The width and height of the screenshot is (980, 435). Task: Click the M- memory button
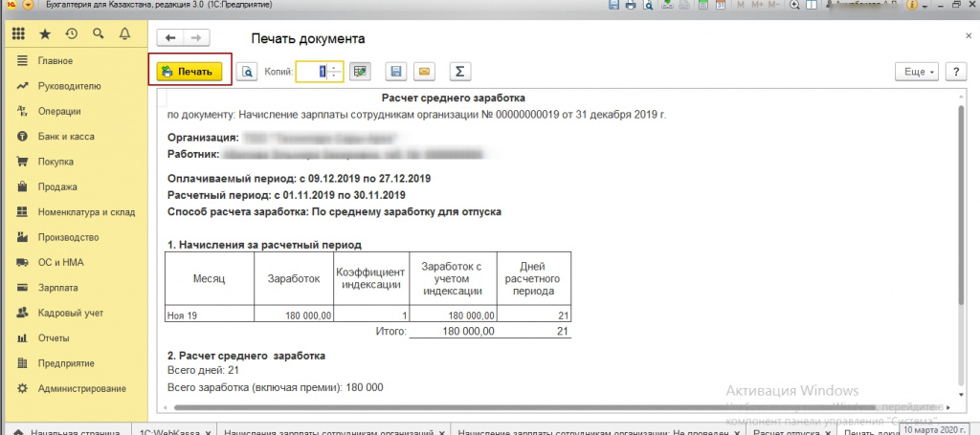point(773,5)
